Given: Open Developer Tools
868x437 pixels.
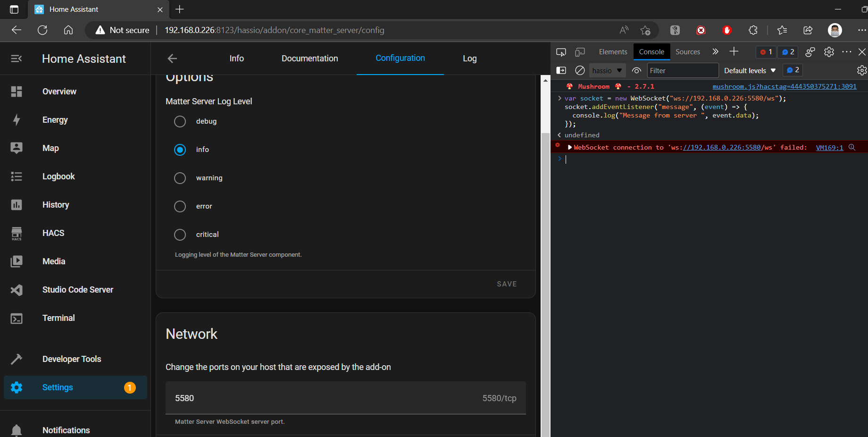Looking at the screenshot, I should [x=75, y=359].
